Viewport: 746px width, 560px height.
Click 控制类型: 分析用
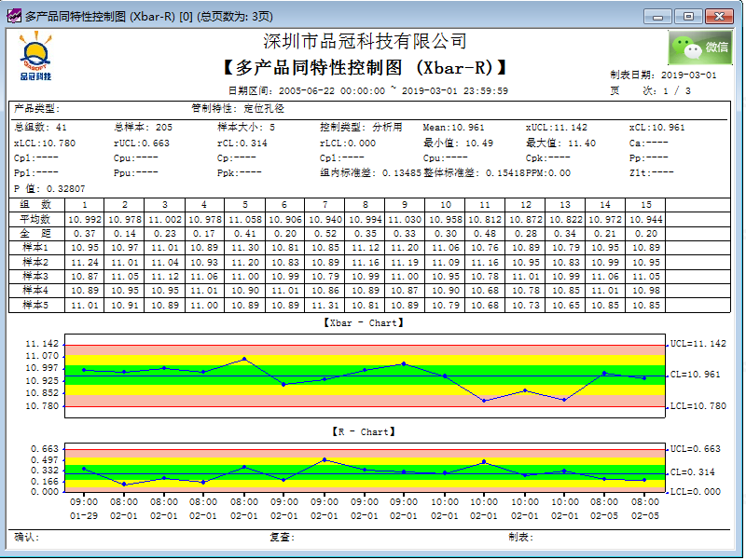point(361,128)
